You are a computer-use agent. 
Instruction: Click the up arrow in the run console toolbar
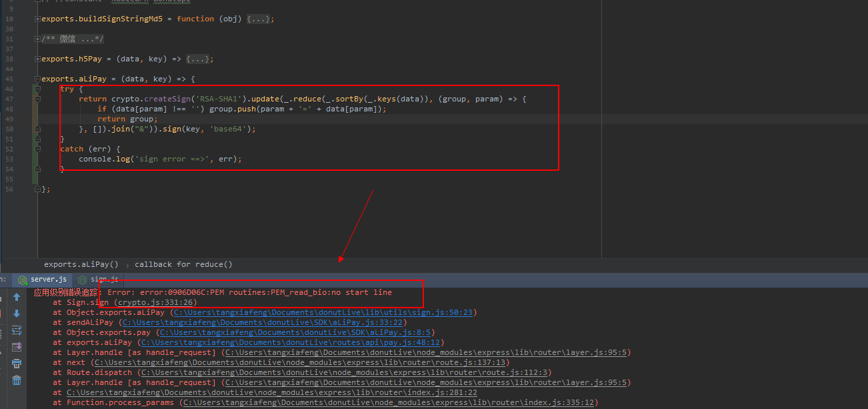pos(17,298)
